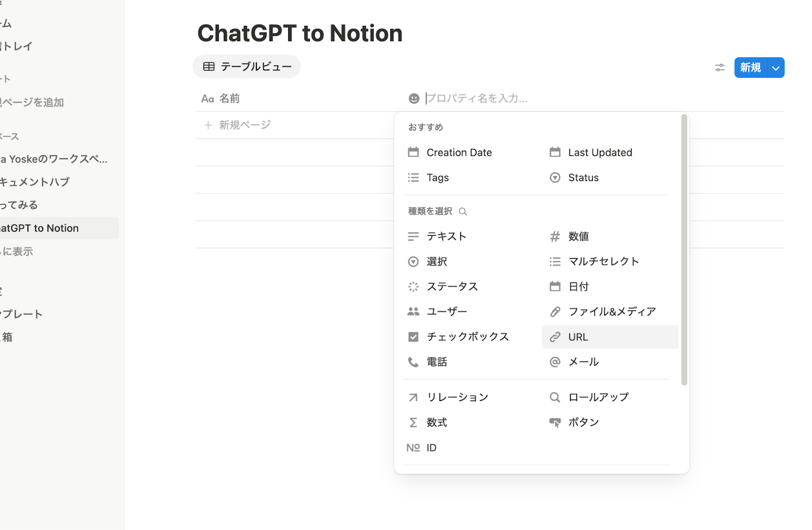Select the ステータス property type
Image resolution: width=812 pixels, height=530 pixels.
point(452,286)
